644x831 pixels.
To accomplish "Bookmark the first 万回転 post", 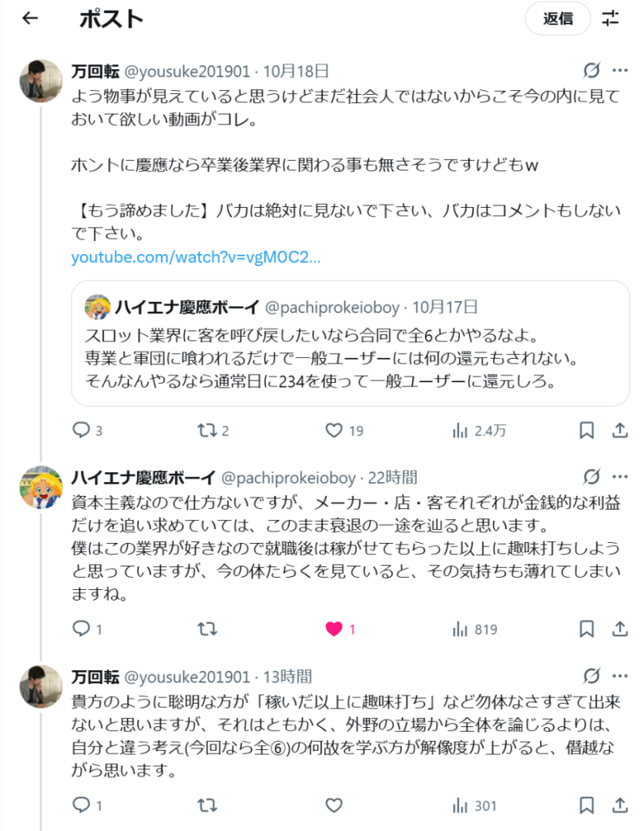I will click(x=586, y=430).
